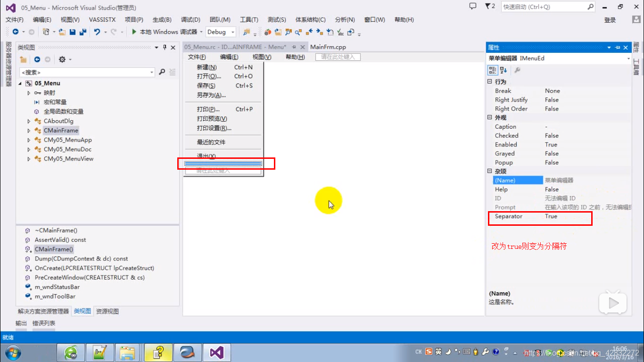
Task: Select CMy05_MenuView class
Action: click(x=68, y=159)
